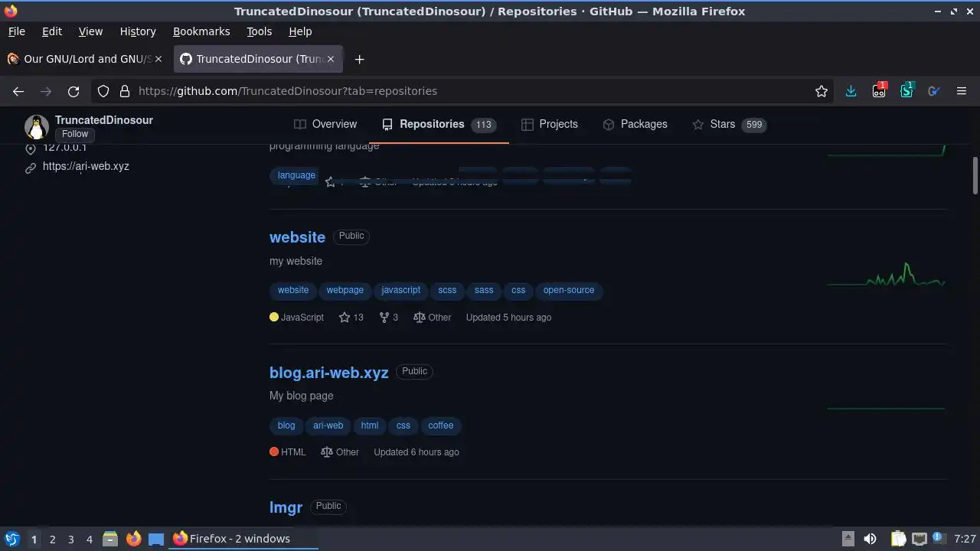Image resolution: width=980 pixels, height=551 pixels.
Task: Follow the TruncatedDinosaur user
Action: (75, 134)
